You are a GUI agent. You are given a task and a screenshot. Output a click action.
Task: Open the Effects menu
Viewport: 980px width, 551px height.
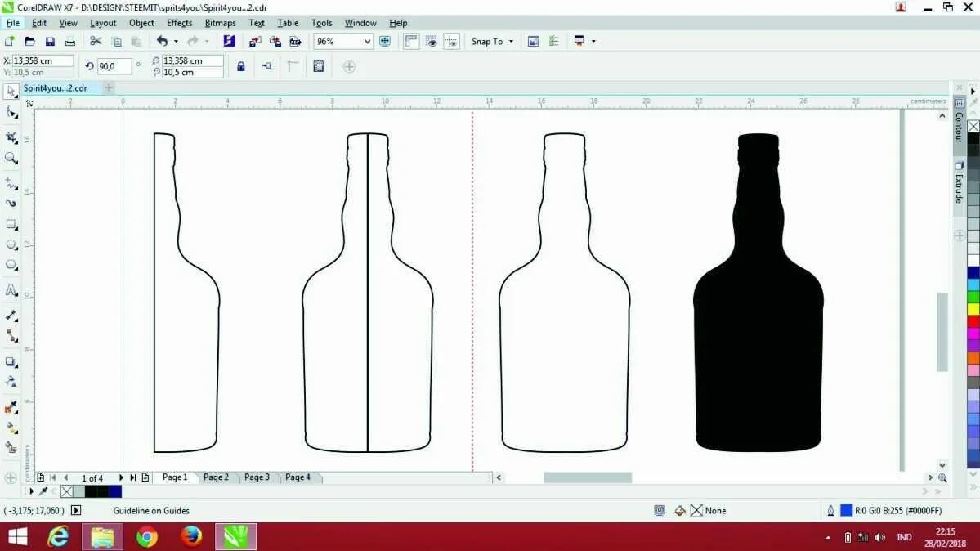pyautogui.click(x=179, y=23)
